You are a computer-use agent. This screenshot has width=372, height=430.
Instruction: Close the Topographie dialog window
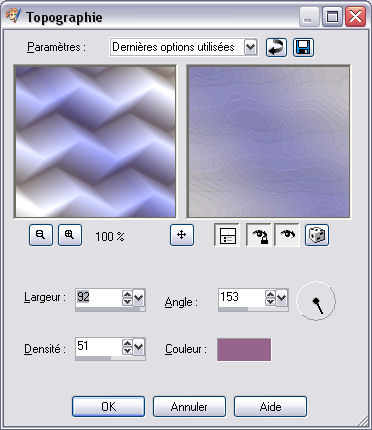(355, 17)
